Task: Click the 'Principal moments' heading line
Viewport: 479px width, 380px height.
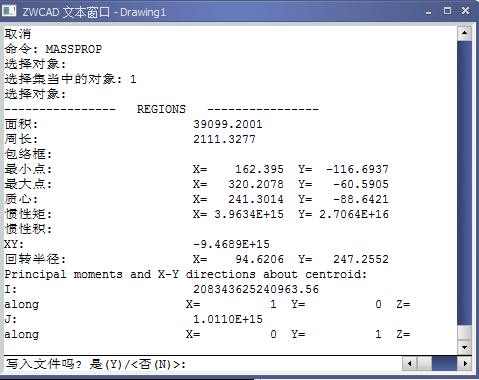Action: click(x=186, y=274)
